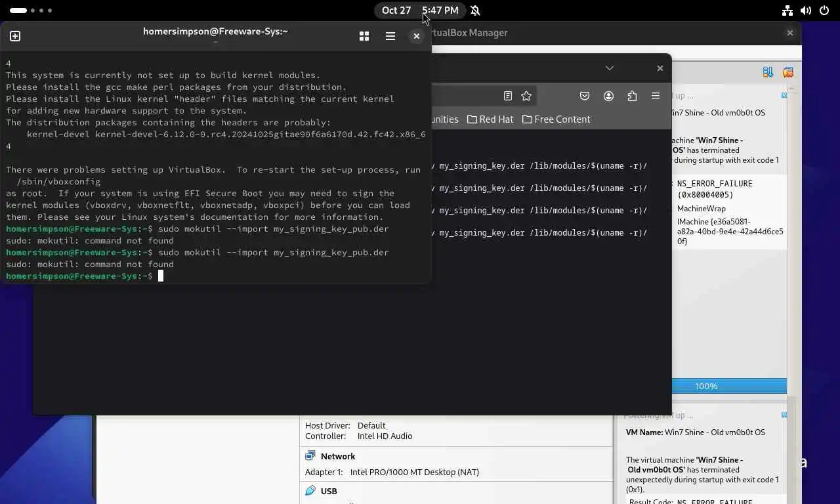Click the terminal title homersimpson@Freeware-Sys

click(x=215, y=31)
